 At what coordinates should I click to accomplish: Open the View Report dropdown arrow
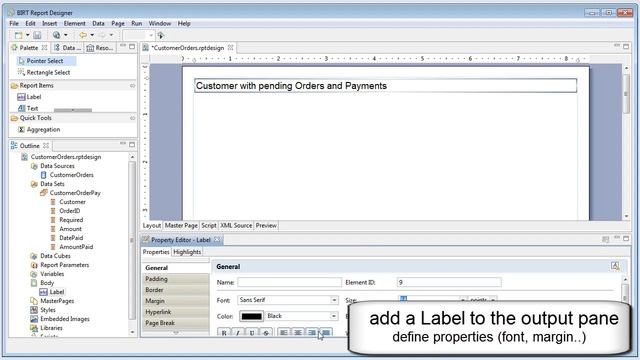66,35
